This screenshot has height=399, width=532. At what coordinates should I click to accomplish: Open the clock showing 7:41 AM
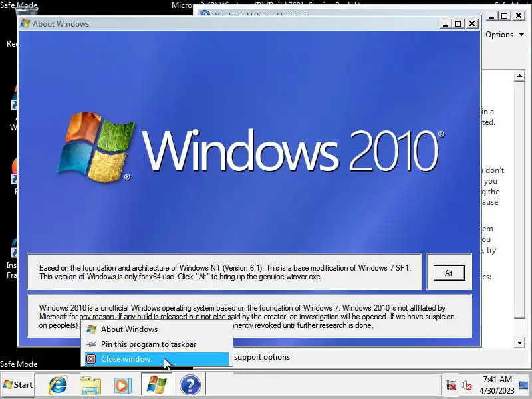pos(497,385)
